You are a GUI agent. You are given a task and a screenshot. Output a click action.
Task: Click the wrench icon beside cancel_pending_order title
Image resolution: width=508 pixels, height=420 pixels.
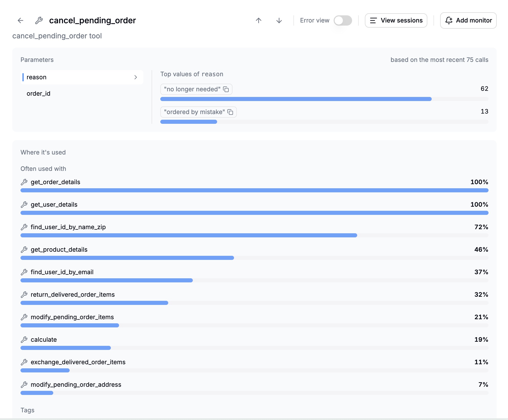(x=39, y=20)
